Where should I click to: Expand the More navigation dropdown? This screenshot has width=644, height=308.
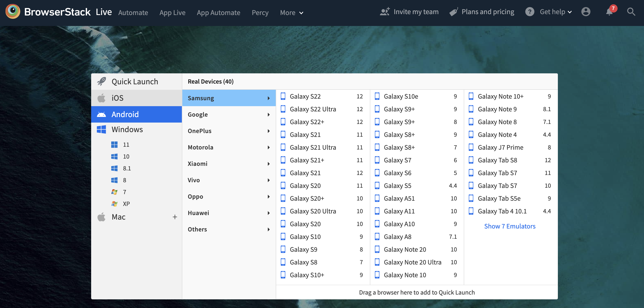tap(291, 13)
